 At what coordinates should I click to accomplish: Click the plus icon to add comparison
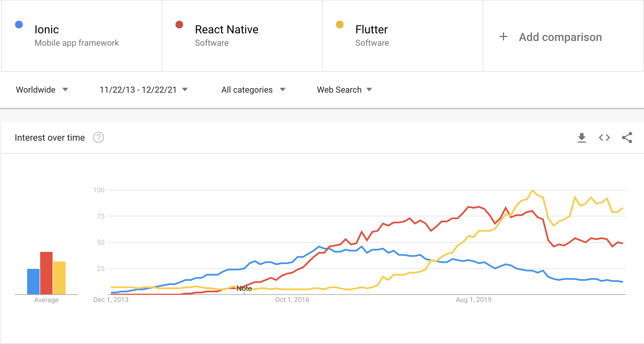tap(503, 37)
